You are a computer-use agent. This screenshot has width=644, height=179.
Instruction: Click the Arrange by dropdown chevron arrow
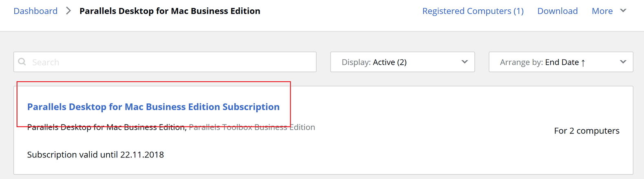623,62
